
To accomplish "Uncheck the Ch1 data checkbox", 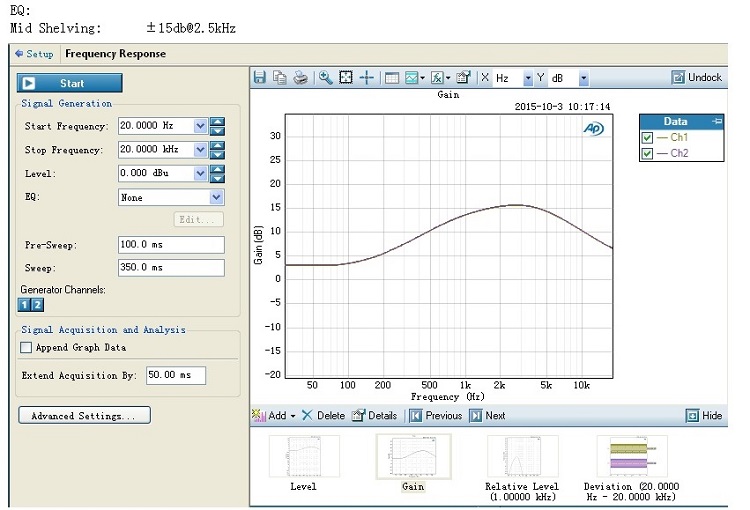I will 647,138.
